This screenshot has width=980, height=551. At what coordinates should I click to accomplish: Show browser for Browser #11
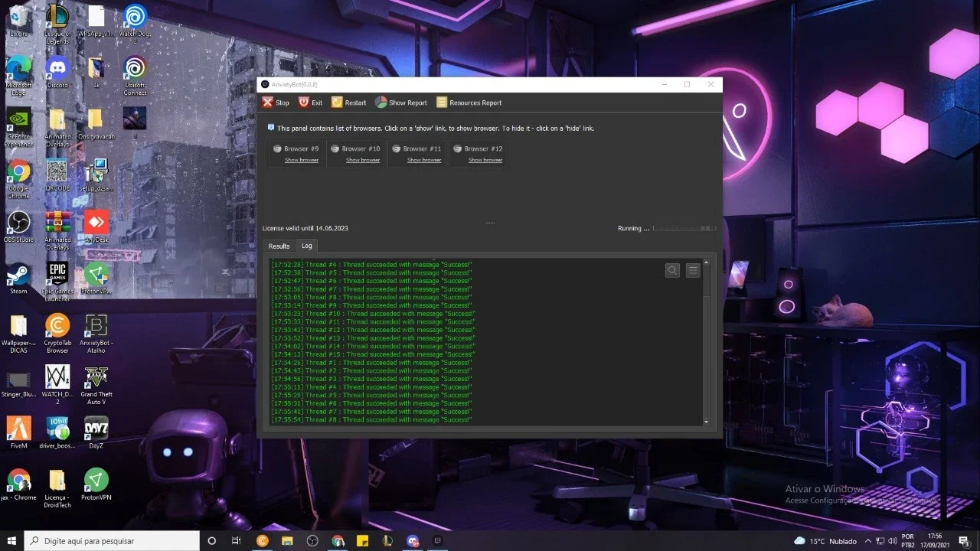tap(424, 160)
